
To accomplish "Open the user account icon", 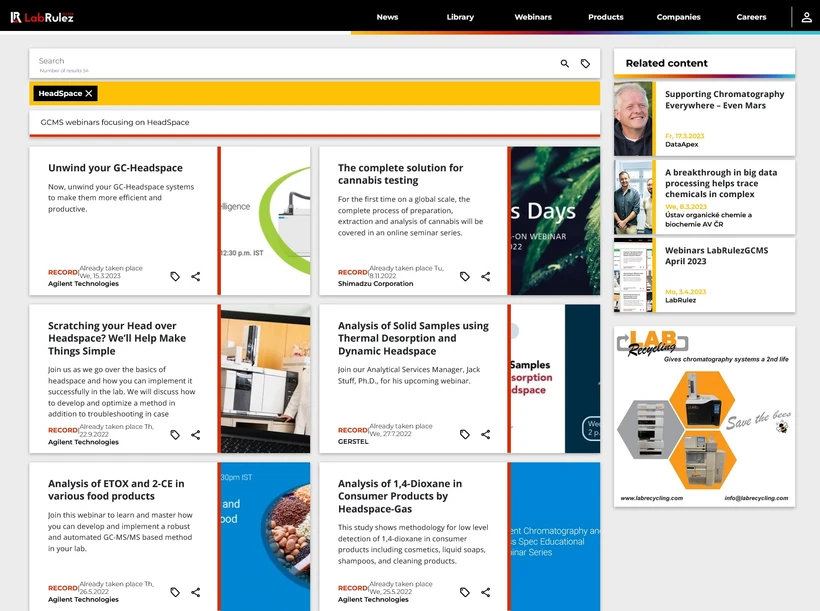I will [x=806, y=17].
